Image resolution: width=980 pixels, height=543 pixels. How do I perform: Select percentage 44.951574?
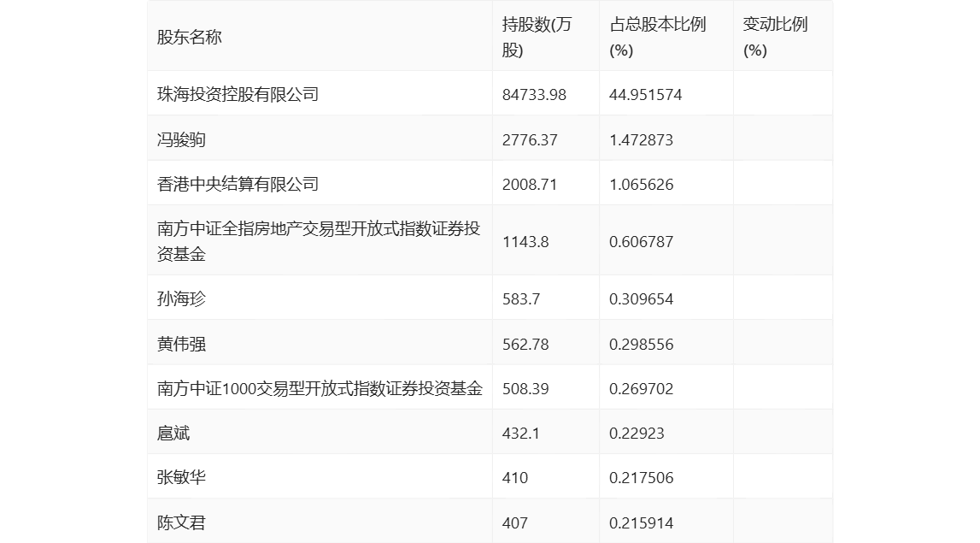(646, 94)
